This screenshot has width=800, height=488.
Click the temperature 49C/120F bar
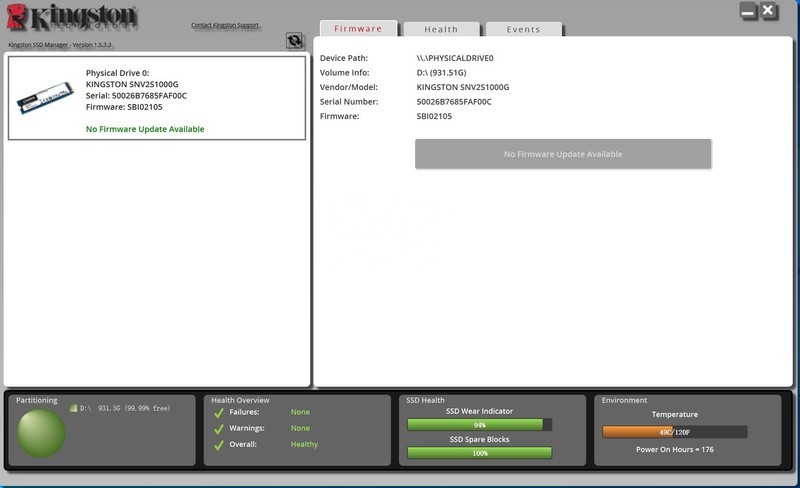[x=674, y=432]
